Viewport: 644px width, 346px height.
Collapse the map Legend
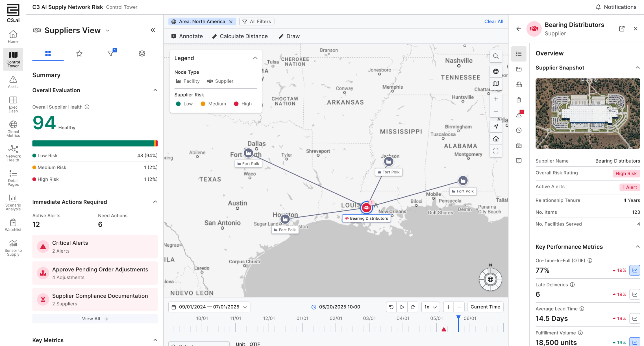click(255, 58)
